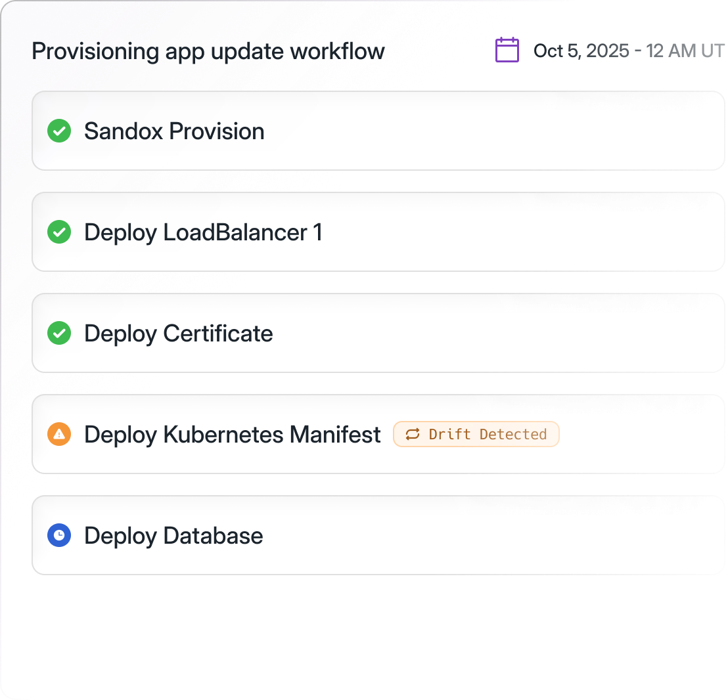Click blank area of the Deploy Certificate card
This screenshot has height=700, width=728.
493,334
